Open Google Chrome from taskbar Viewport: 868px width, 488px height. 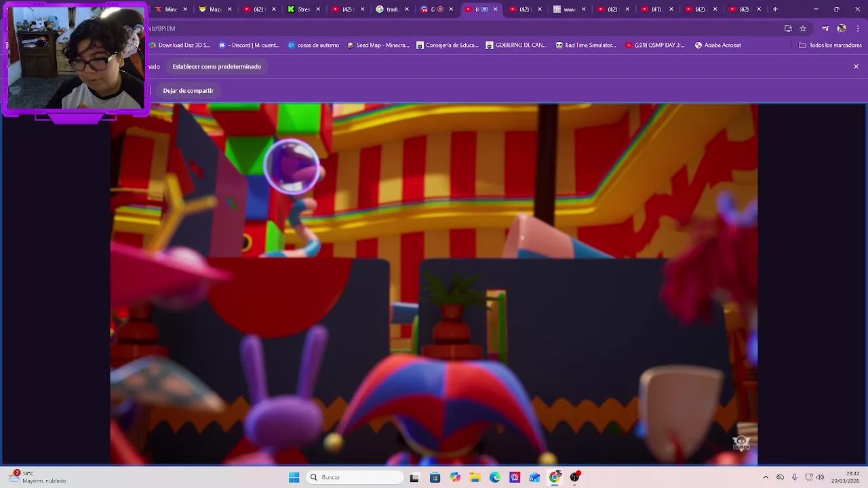555,477
